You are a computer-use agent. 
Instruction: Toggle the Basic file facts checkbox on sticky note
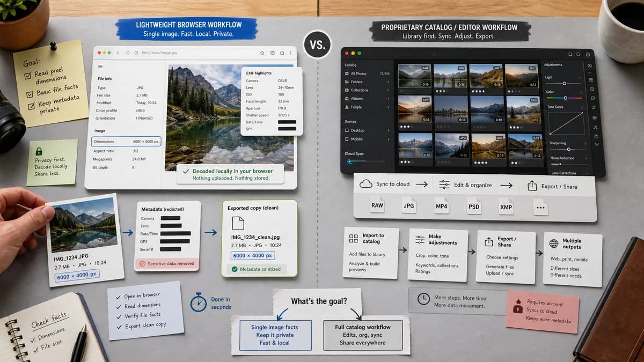coord(30,93)
